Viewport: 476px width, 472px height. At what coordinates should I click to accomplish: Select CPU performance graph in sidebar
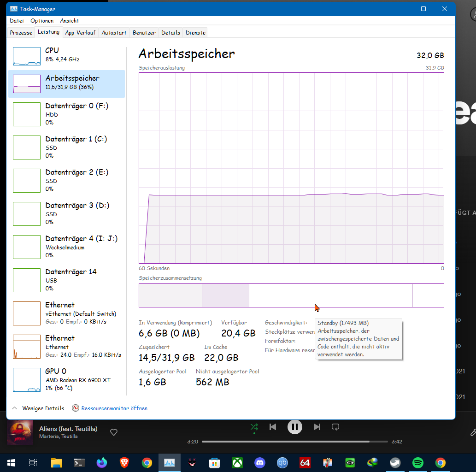pos(66,56)
